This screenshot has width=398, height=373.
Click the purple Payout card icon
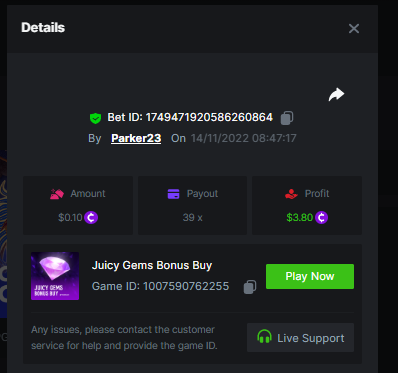click(173, 194)
